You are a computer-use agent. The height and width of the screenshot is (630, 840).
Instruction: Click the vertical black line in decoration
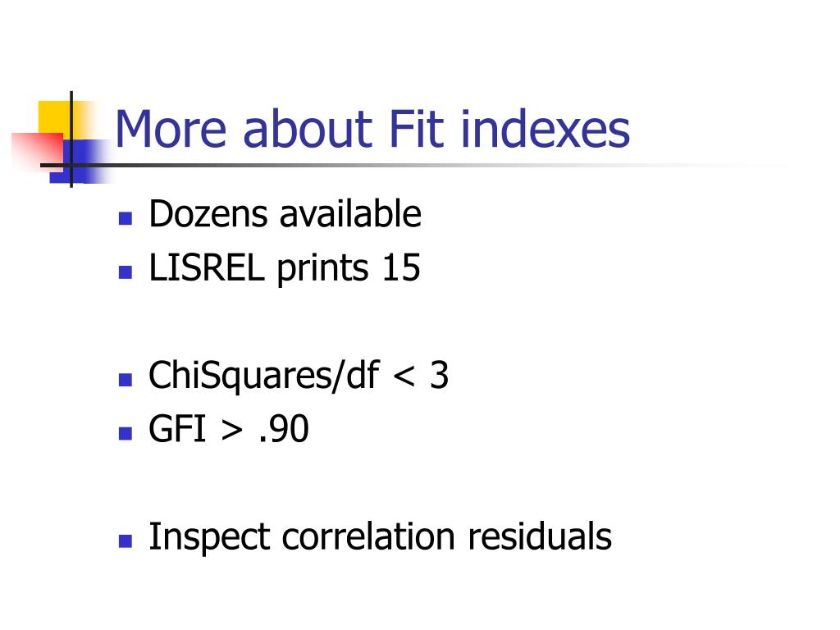(71, 139)
